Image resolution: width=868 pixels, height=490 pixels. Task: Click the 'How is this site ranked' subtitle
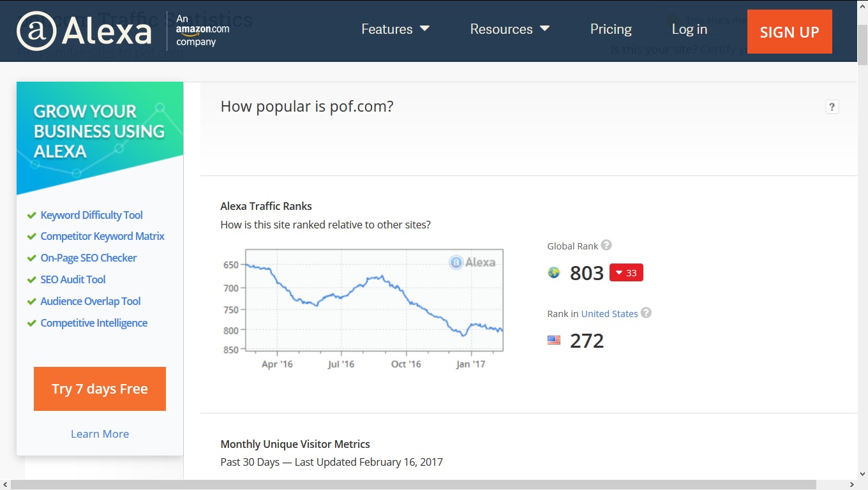click(x=325, y=225)
